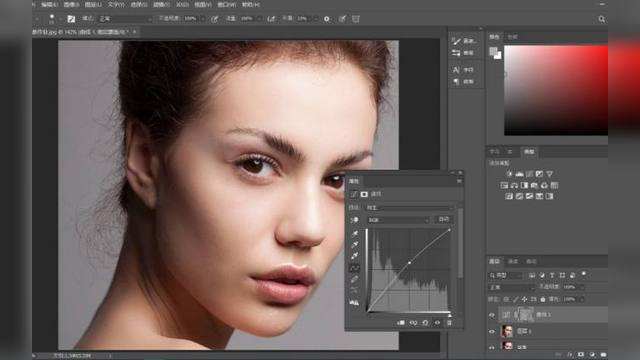Open the RGB channel dropdown in Curves
640x360 pixels.
[x=398, y=220]
